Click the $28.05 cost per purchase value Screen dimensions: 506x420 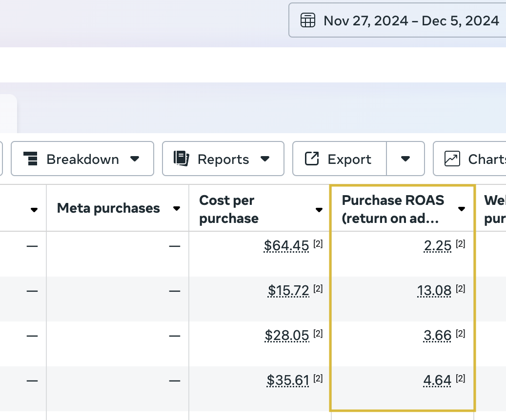pyautogui.click(x=287, y=335)
